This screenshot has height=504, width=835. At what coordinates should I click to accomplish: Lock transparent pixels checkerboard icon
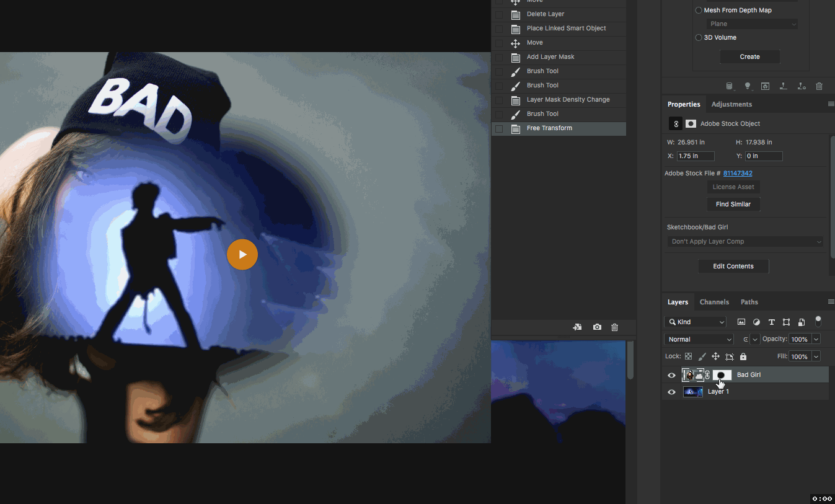pos(688,356)
